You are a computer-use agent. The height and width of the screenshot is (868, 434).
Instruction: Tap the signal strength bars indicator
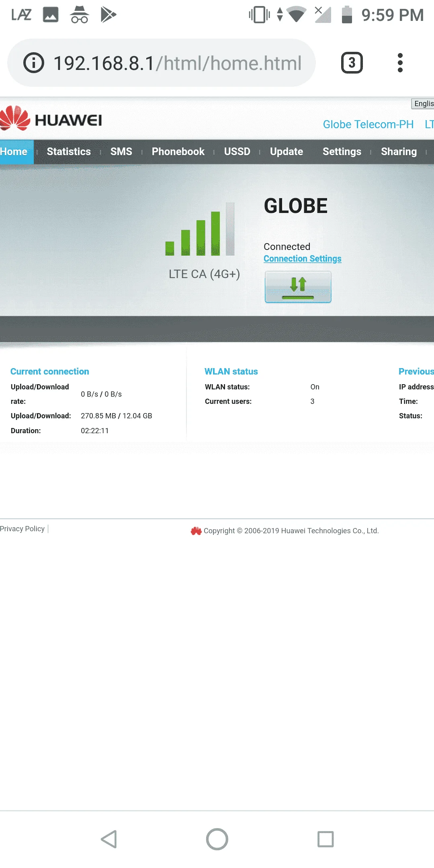[x=200, y=229]
